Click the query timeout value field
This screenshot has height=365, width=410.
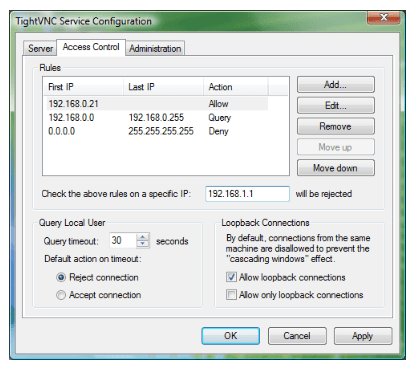point(123,240)
